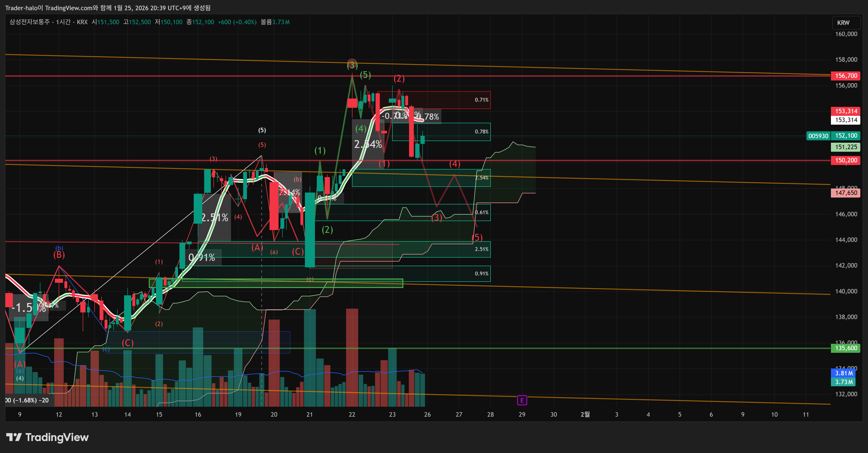Click the volume readout 볼륨3.73M in header
The image size is (868, 453).
[275, 22]
